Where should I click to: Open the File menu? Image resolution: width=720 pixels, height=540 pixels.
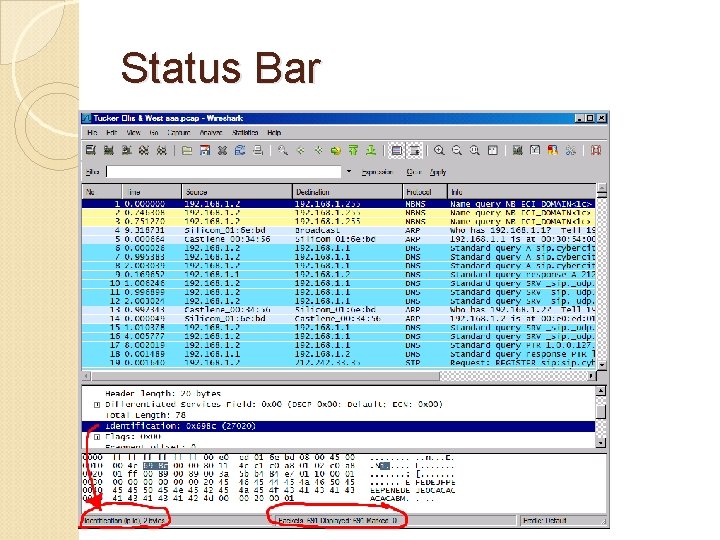tap(92, 132)
